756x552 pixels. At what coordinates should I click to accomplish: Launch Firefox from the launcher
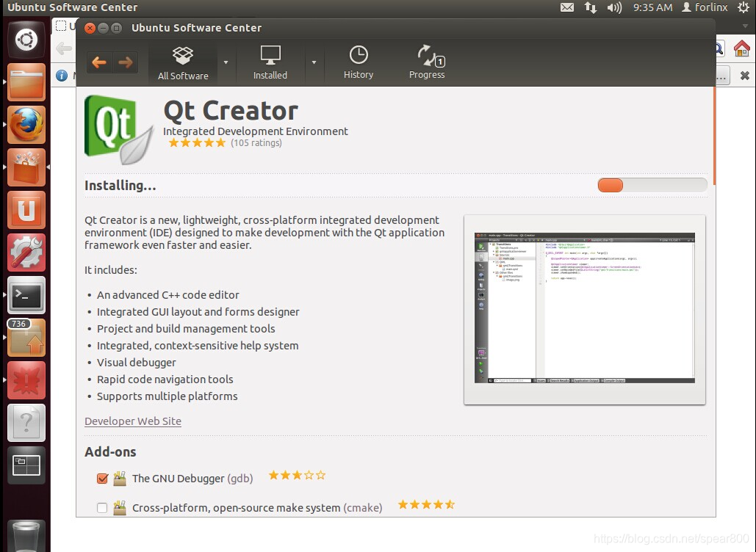click(26, 125)
